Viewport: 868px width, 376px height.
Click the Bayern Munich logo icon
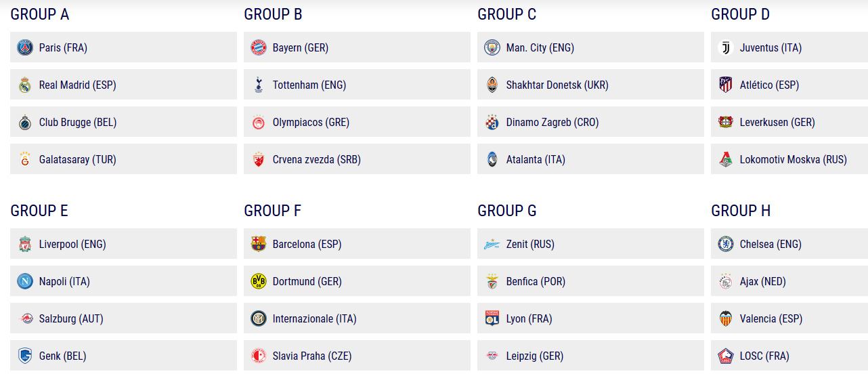tap(259, 47)
